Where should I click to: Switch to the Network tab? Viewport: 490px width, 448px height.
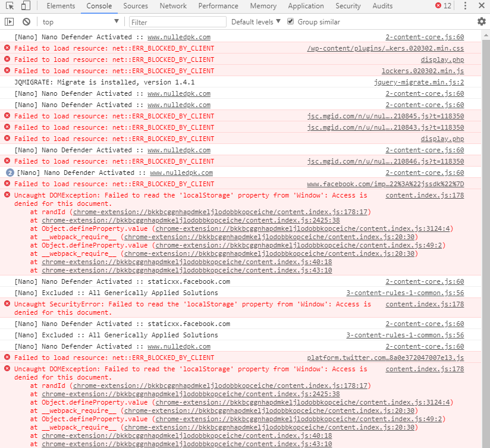[x=173, y=6]
